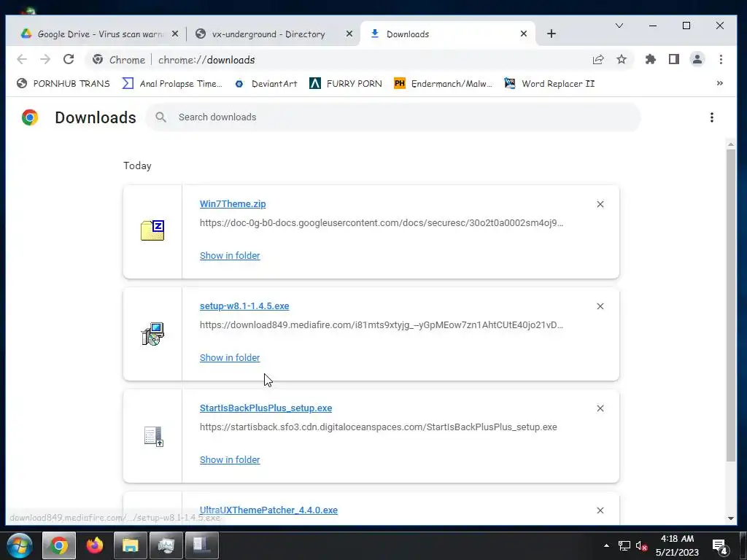Open the Extensions puzzle icon

(x=650, y=60)
